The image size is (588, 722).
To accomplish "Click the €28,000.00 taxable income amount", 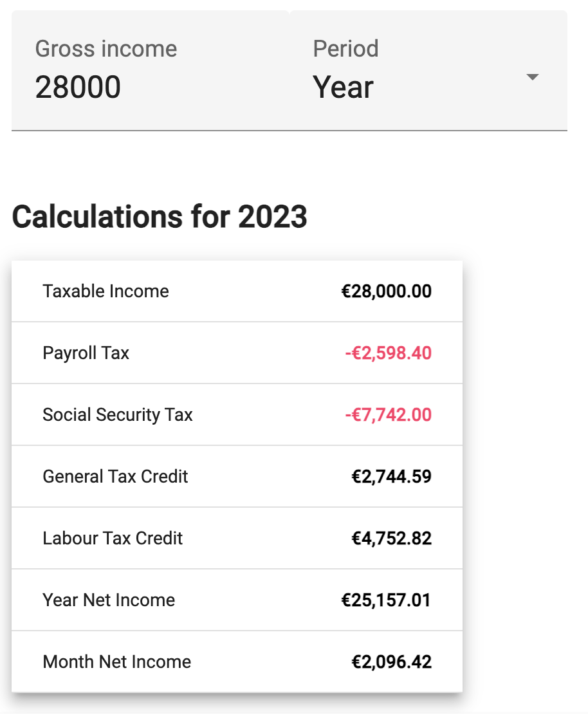I will pyautogui.click(x=386, y=292).
